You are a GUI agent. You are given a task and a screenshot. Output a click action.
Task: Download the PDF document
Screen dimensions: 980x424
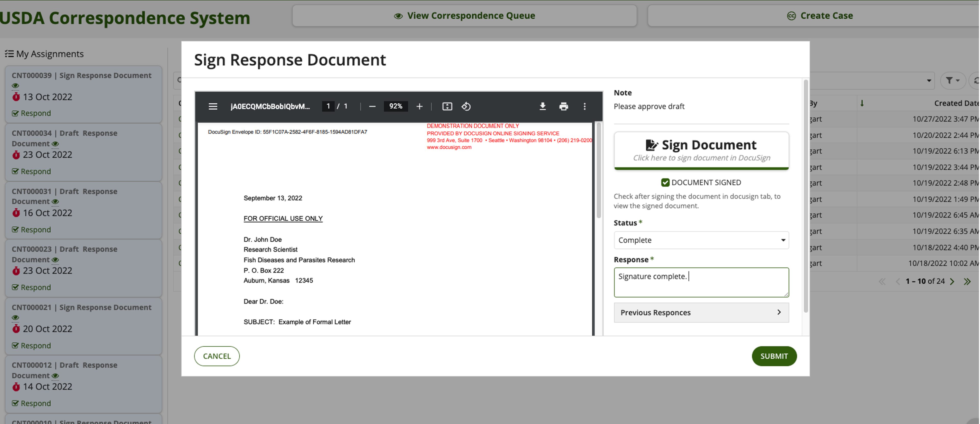[x=543, y=106]
